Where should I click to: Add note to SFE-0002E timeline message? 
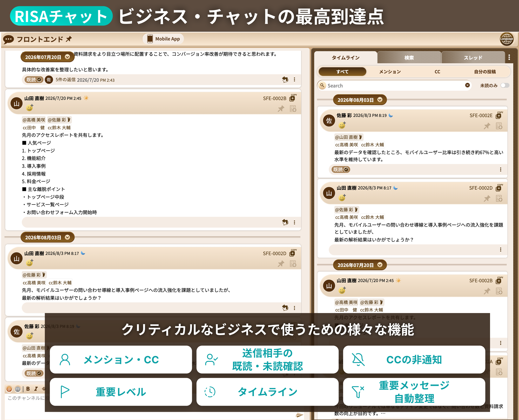point(499,126)
